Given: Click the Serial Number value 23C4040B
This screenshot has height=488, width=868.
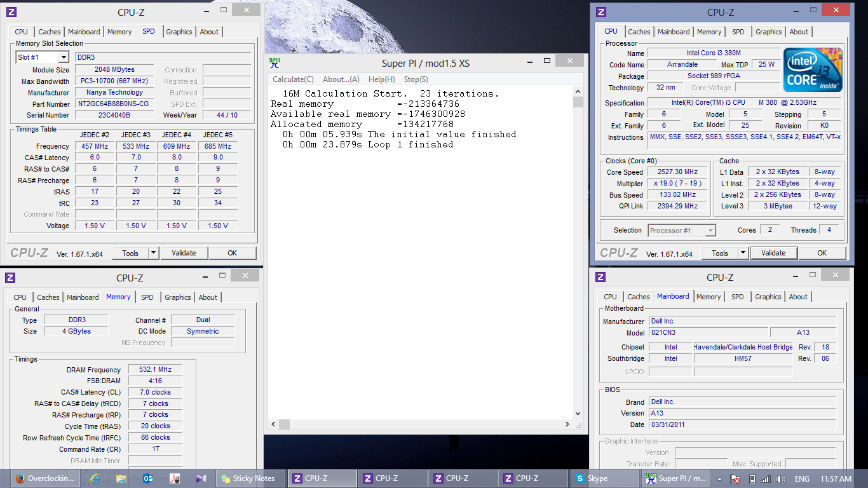Looking at the screenshot, I should click(x=114, y=116).
